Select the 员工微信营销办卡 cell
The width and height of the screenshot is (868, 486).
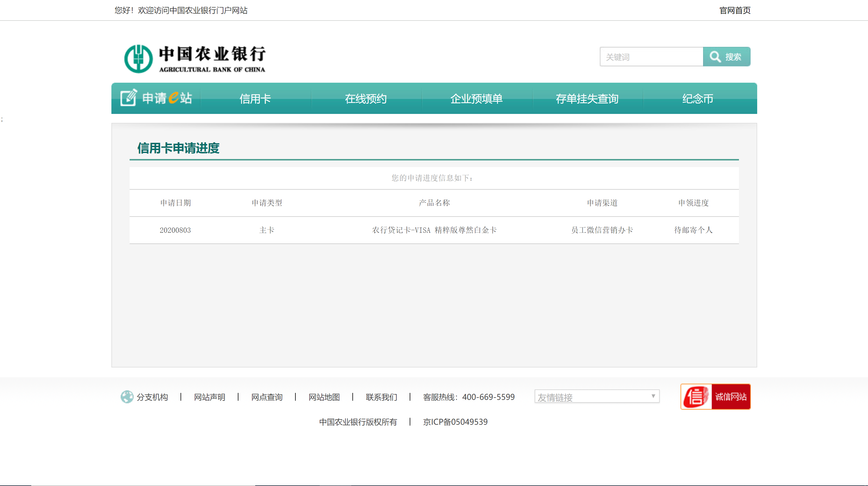(x=602, y=230)
